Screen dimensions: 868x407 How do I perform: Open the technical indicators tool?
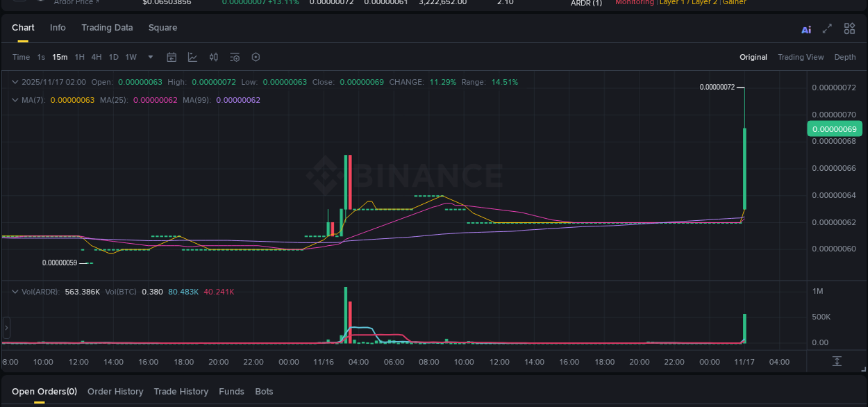[213, 57]
